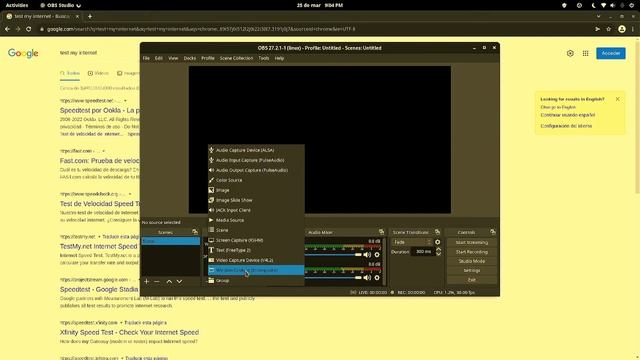Click the blue Acceder button on Google
Screen dimensions: 640x360
611,53
